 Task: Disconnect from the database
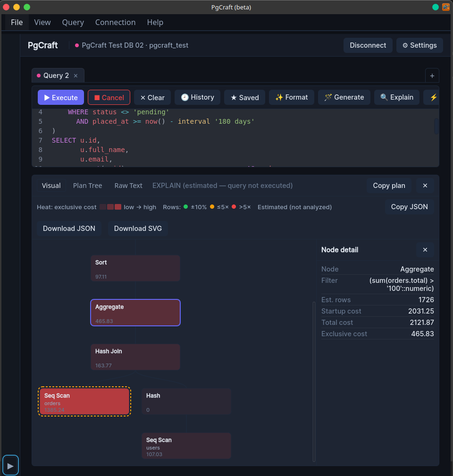368,45
